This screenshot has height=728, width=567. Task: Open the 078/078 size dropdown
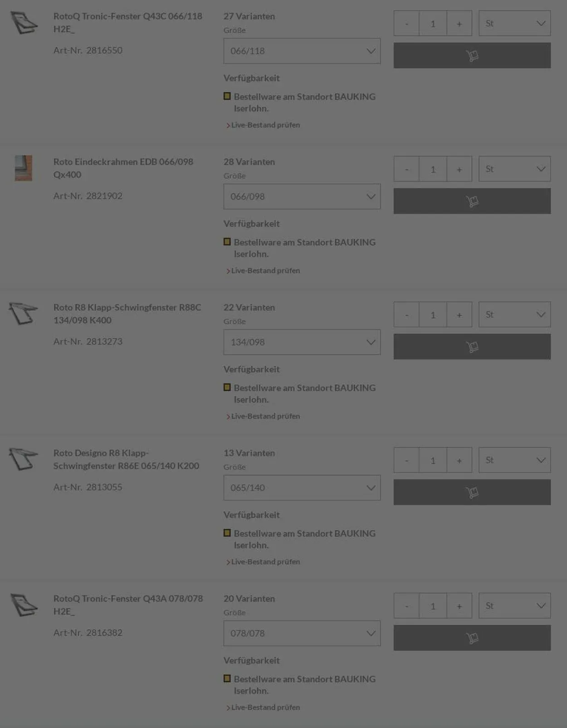click(302, 633)
